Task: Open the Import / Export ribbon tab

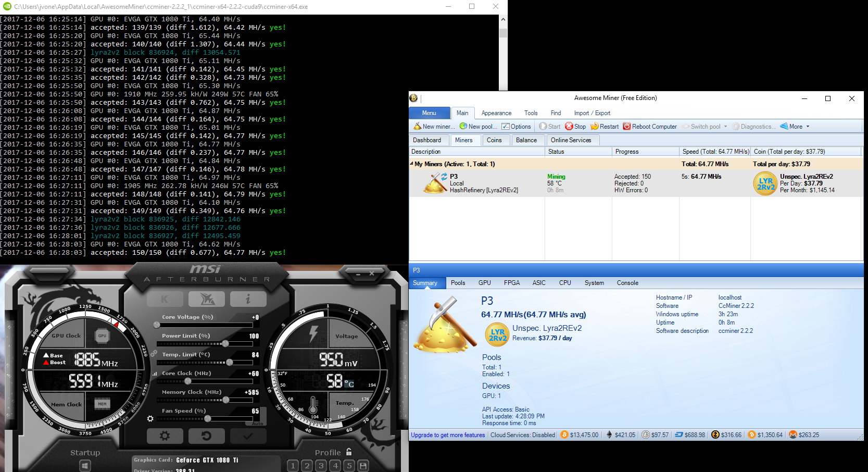Action: [592, 113]
